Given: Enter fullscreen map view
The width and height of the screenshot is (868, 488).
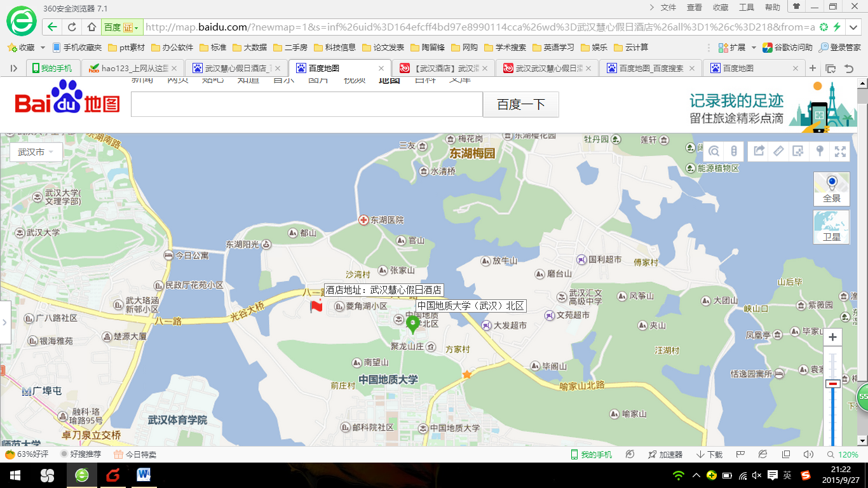Looking at the screenshot, I should pos(840,151).
